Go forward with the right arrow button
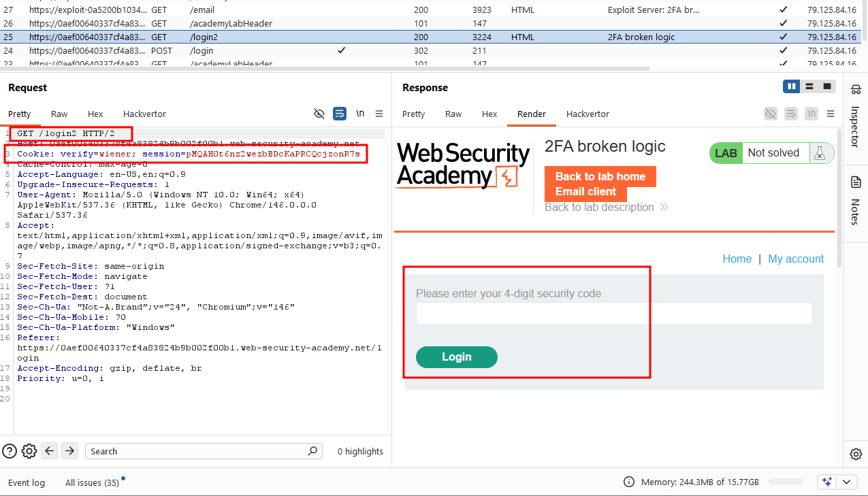The image size is (868, 496). click(x=69, y=450)
